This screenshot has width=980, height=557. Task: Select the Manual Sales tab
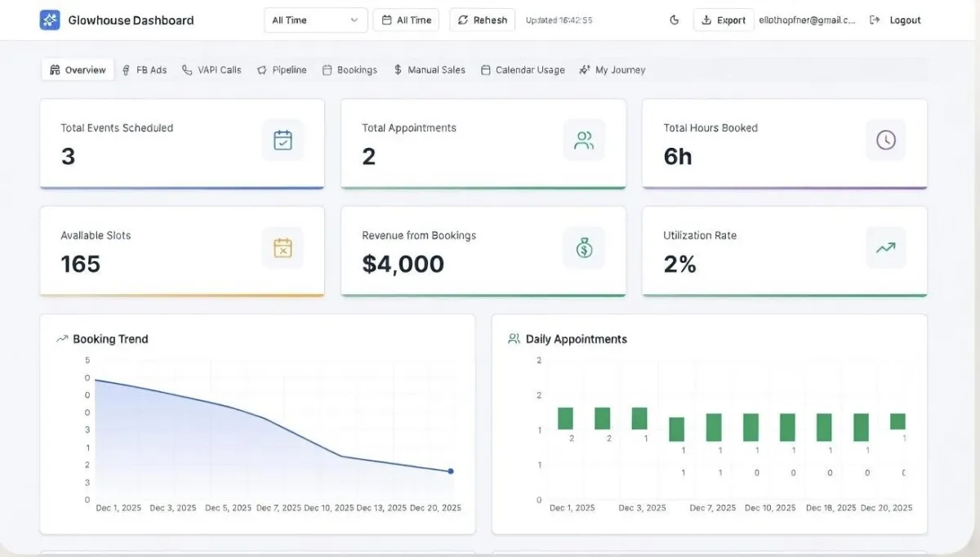(429, 70)
